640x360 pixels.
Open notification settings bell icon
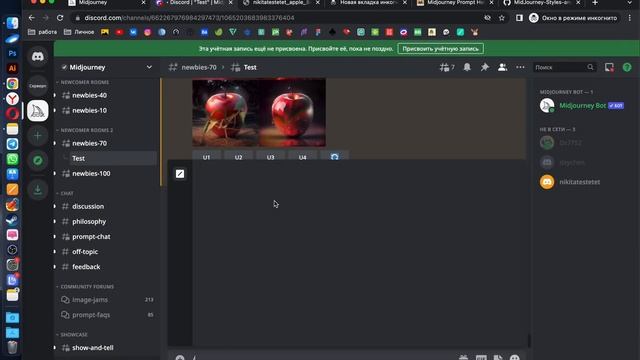[x=467, y=67]
